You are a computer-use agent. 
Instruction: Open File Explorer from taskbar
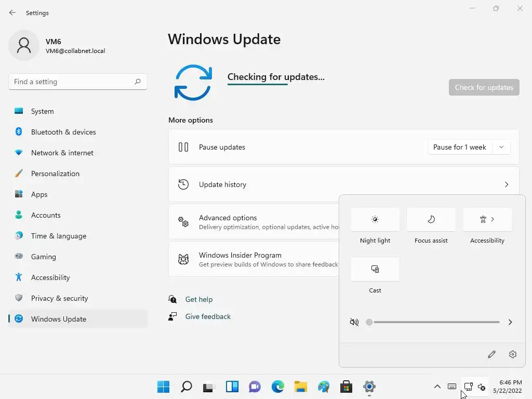[x=301, y=387]
